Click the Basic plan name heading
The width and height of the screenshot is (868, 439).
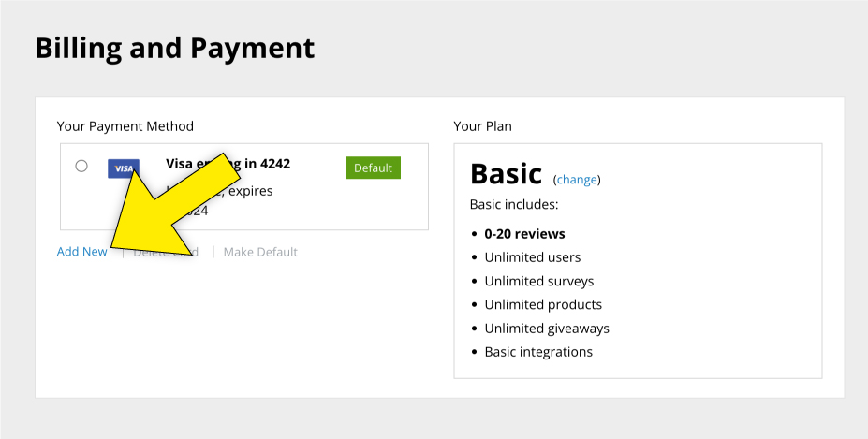(506, 174)
